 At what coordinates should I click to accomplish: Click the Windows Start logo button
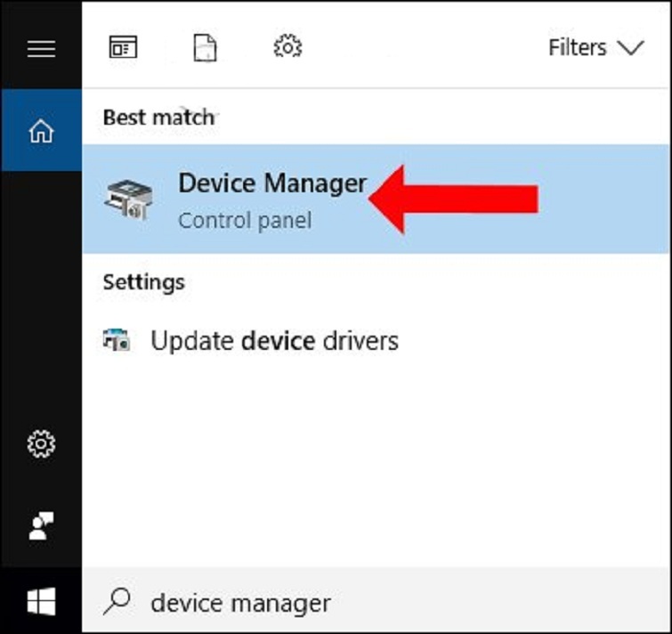tap(41, 603)
